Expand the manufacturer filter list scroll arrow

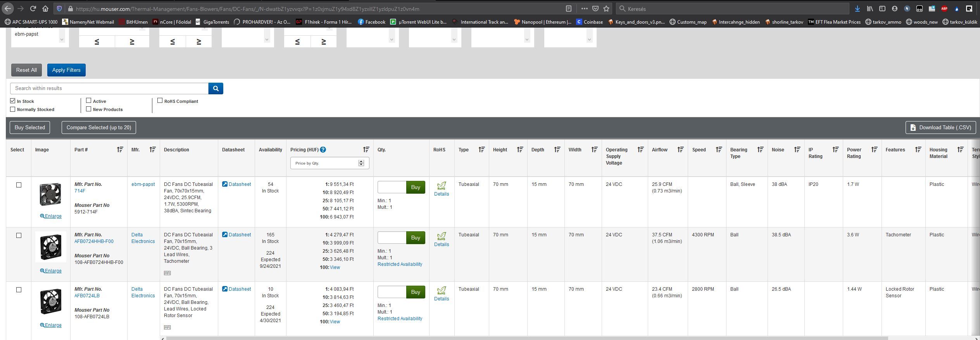[x=62, y=40]
